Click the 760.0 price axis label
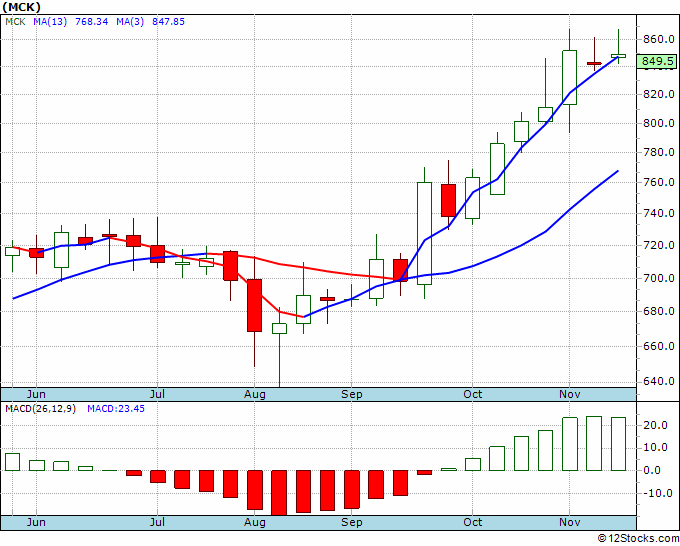 pos(659,182)
